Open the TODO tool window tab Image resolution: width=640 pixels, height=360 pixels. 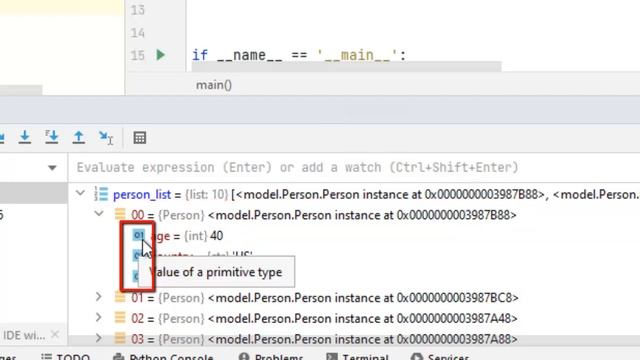click(66, 356)
